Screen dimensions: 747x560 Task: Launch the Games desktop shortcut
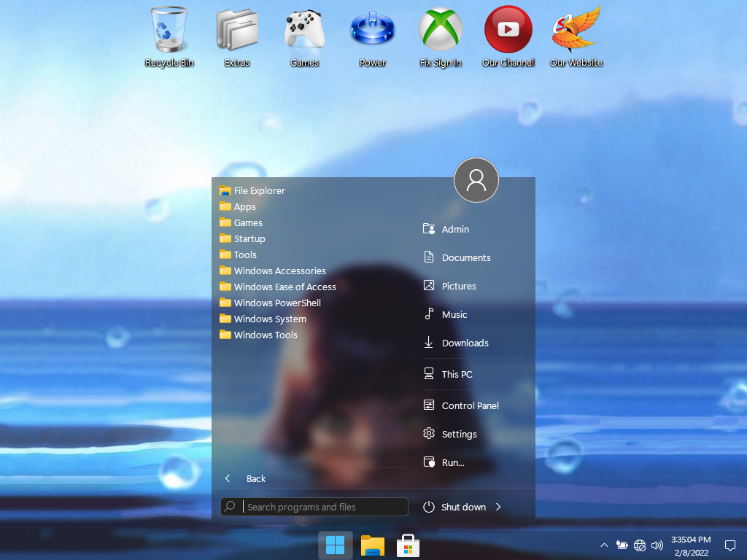pos(304,31)
